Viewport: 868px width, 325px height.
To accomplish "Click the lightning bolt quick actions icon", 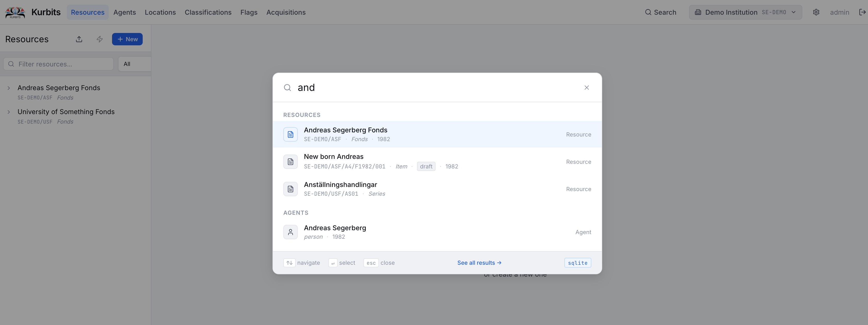I will pos(99,39).
